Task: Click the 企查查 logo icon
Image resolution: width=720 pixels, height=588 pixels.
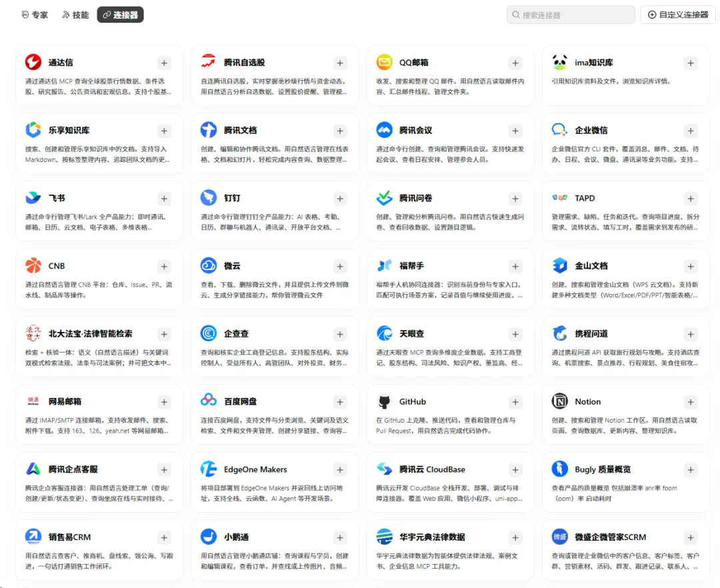Action: (209, 334)
